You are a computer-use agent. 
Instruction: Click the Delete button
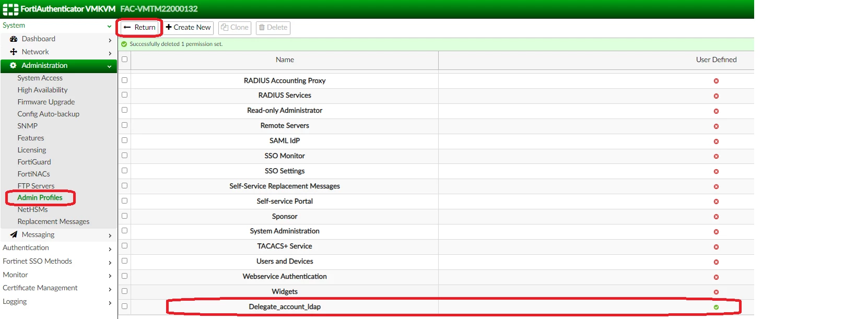[273, 28]
